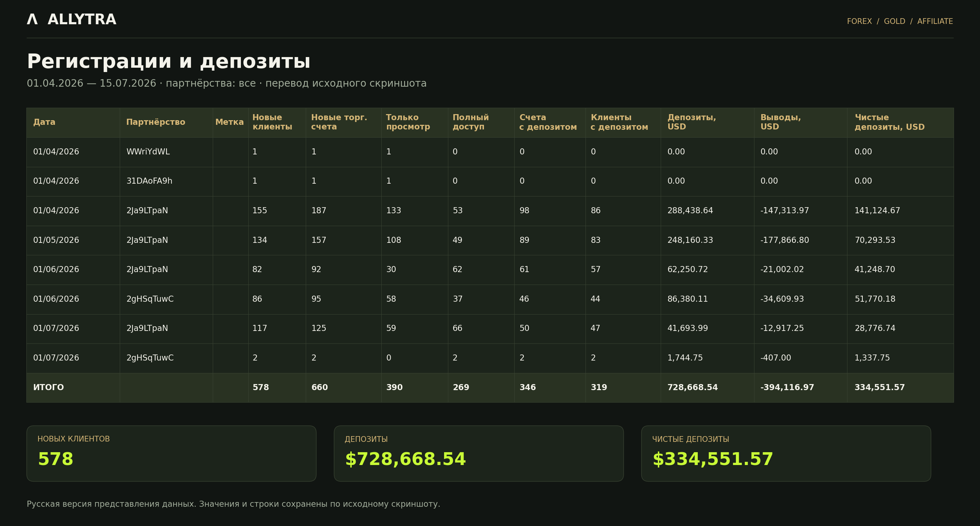980x526 pixels.
Task: Open the GOLD header link
Action: point(894,21)
